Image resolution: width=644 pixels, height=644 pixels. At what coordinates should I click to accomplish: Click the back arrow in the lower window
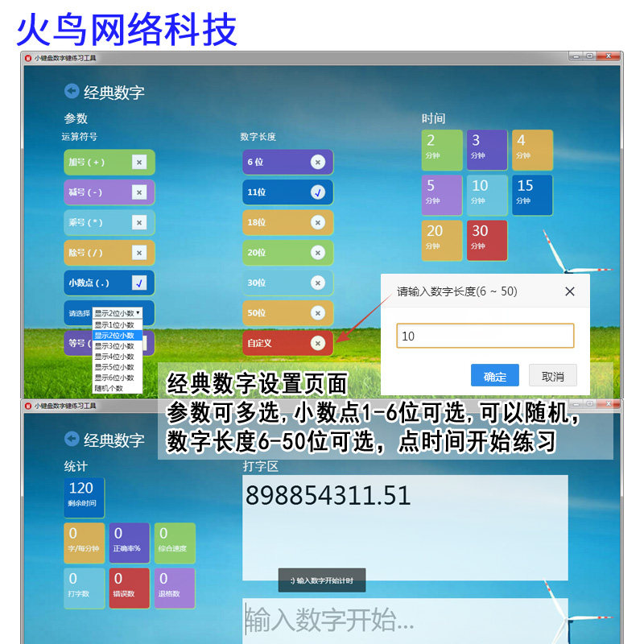coord(72,439)
